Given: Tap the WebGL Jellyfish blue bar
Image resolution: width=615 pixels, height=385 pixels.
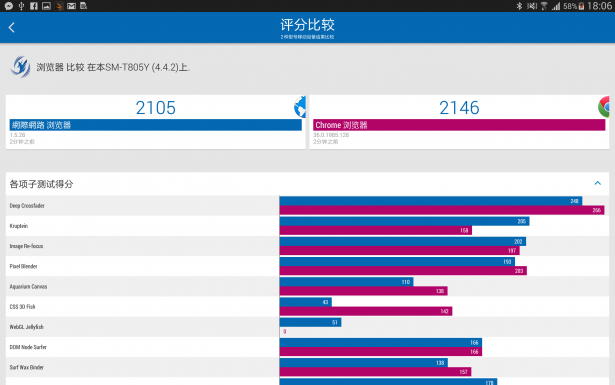Looking at the screenshot, I should 310,322.
